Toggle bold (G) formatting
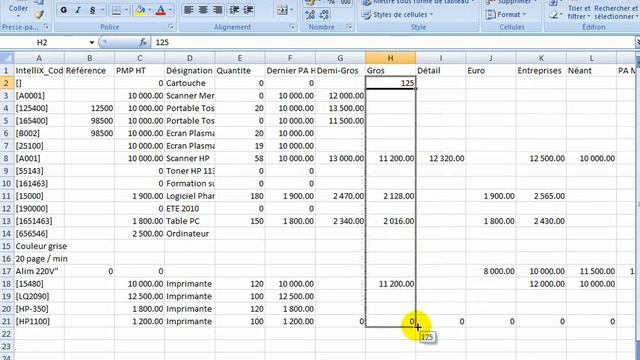The height and width of the screenshot is (360, 640). 64,10
